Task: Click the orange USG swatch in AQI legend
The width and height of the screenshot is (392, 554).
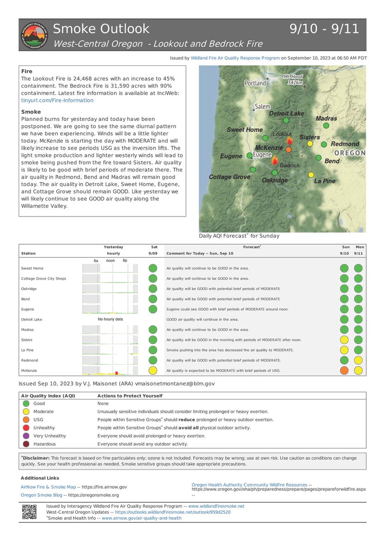Action: click(x=26, y=420)
